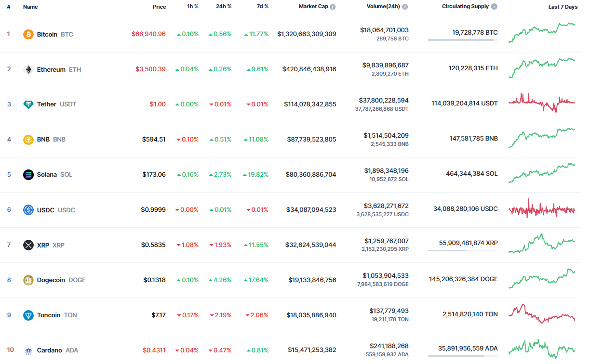Screen dimensions: 590x364
Task: Click the Market Cap info icon
Action: click(333, 7)
